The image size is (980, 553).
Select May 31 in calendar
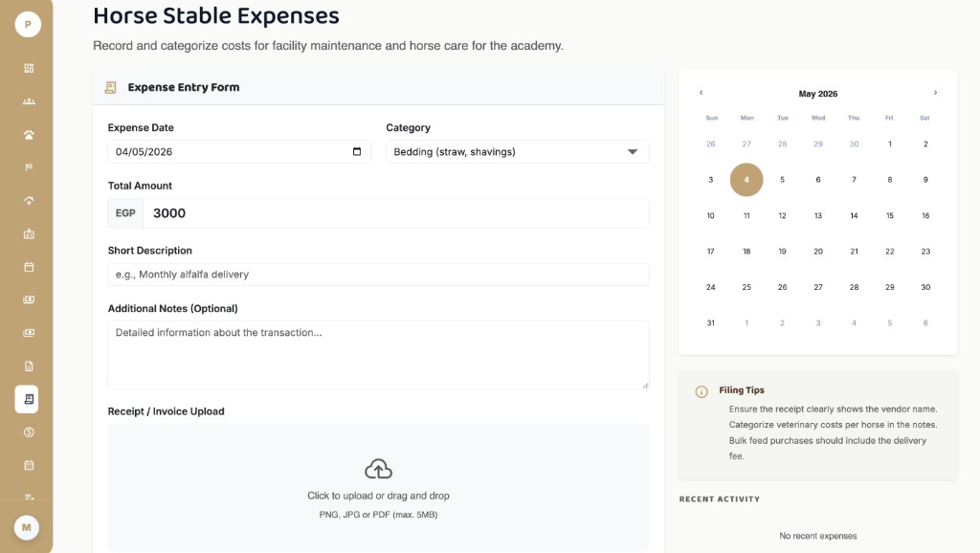point(711,323)
